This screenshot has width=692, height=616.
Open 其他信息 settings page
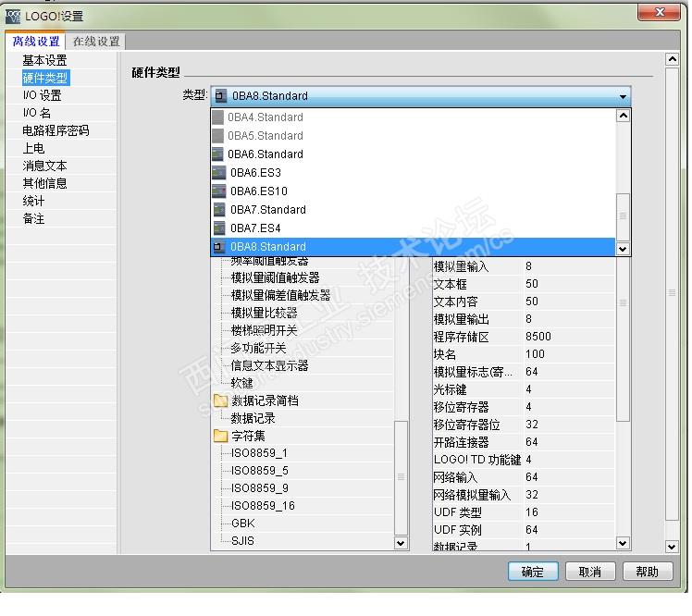tap(44, 183)
